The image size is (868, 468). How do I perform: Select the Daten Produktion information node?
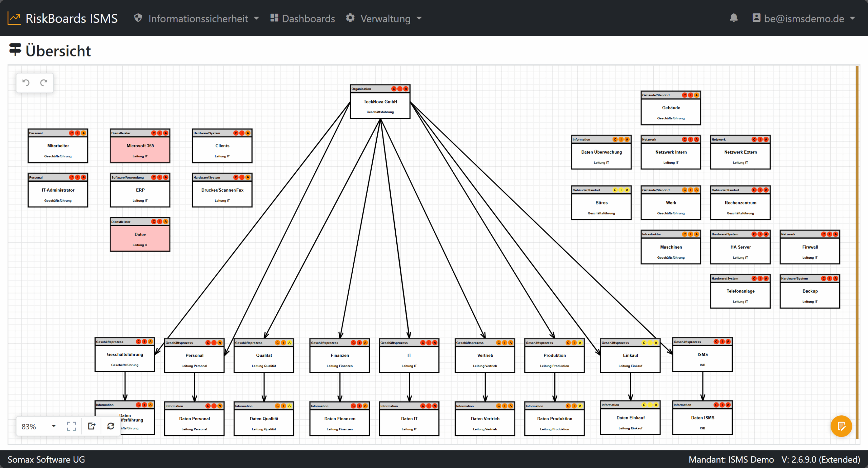pos(554,419)
